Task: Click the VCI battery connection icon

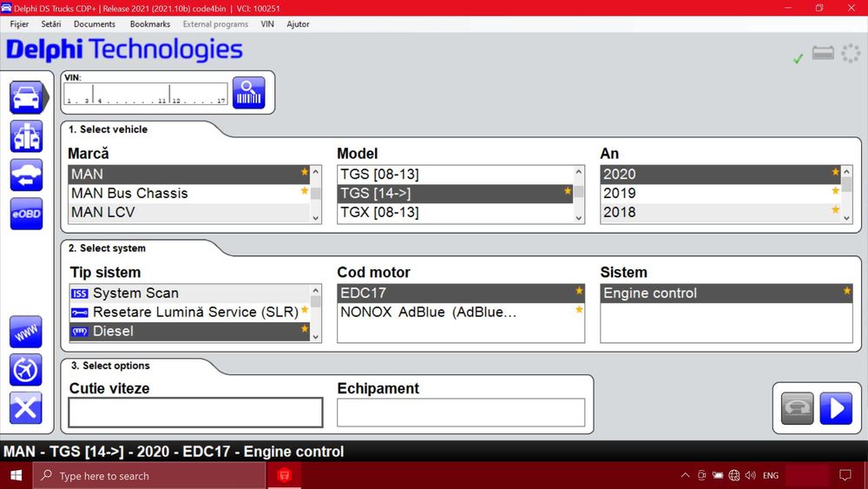Action: 823,53
